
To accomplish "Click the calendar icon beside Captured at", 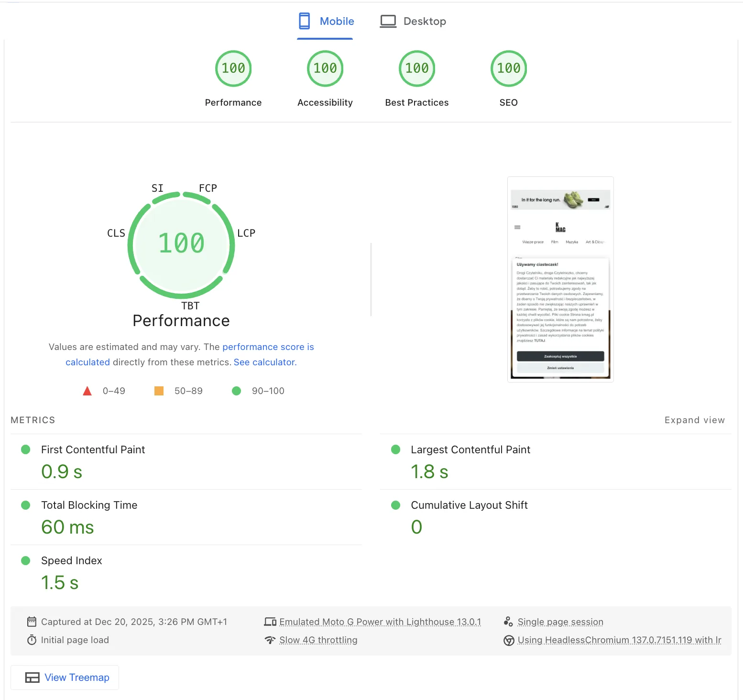I will tap(32, 622).
